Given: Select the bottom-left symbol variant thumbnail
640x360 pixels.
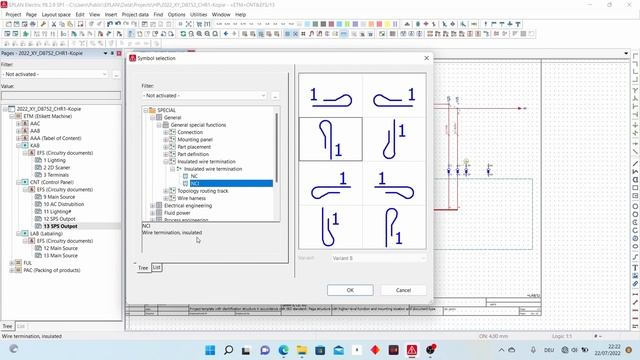Looking at the screenshot, I should [x=331, y=227].
